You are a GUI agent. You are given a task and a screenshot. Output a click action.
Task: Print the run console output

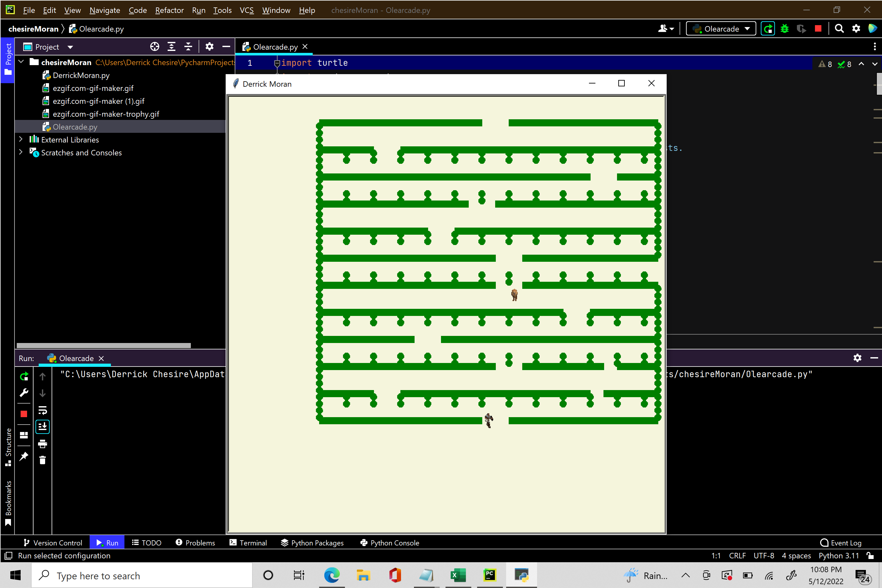(42, 444)
